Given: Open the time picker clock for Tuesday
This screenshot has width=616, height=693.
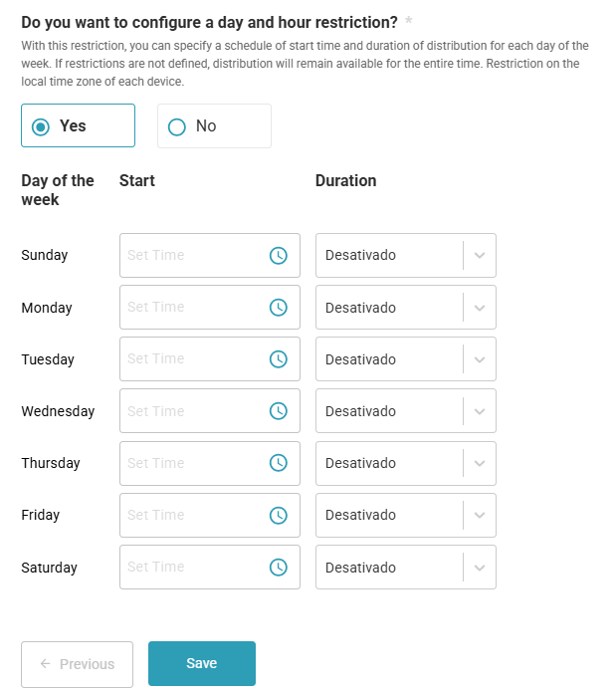Looking at the screenshot, I should (279, 358).
